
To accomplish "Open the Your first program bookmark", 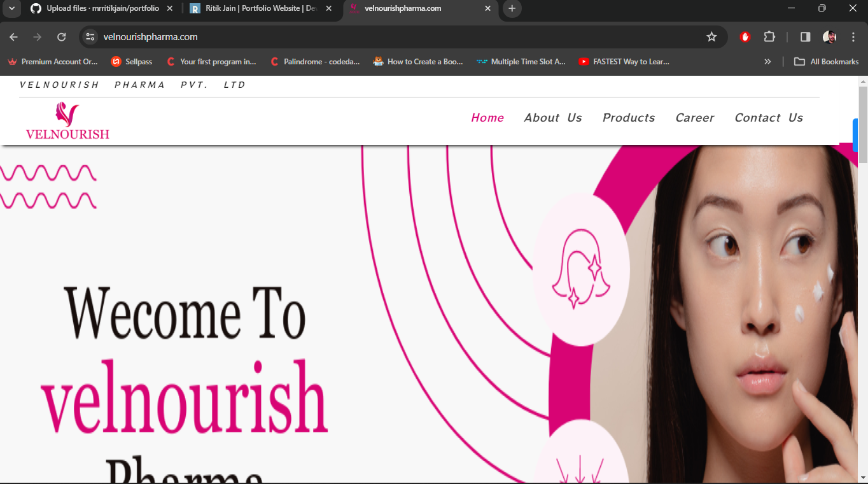I will click(211, 62).
